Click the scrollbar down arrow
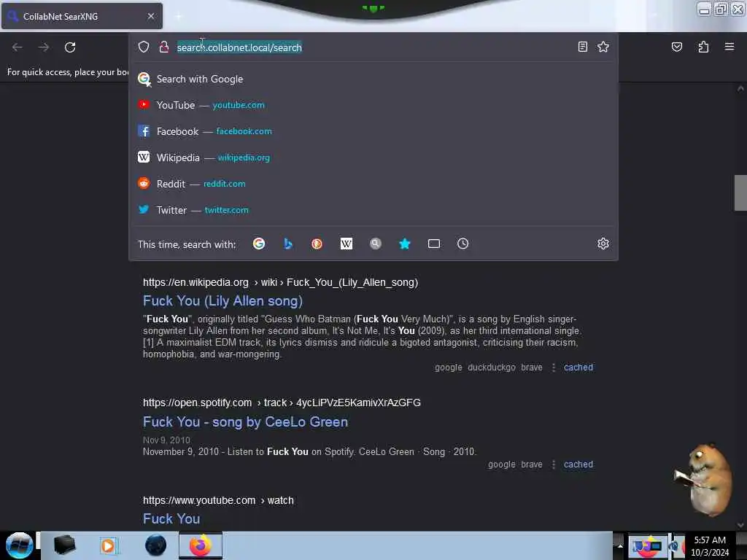The width and height of the screenshot is (747, 560). tap(740, 525)
